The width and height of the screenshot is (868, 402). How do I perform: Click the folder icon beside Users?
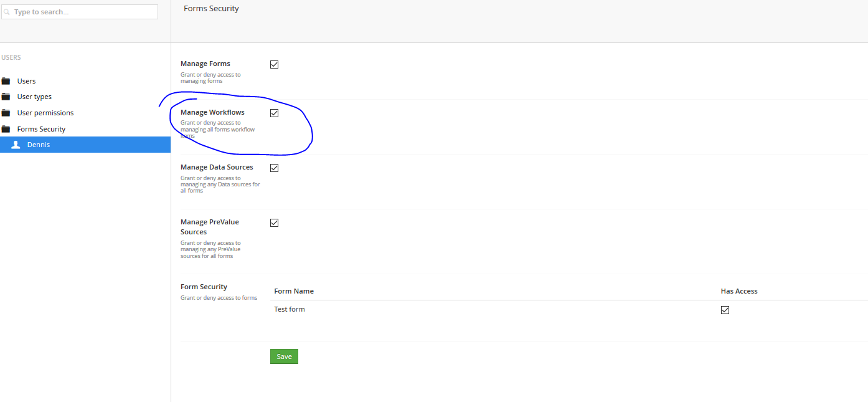tap(6, 81)
